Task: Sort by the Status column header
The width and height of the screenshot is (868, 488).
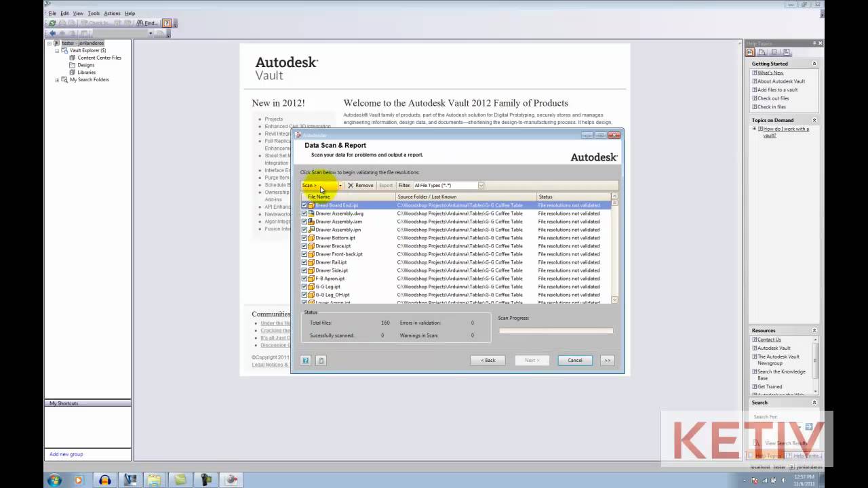Action: tap(574, 197)
